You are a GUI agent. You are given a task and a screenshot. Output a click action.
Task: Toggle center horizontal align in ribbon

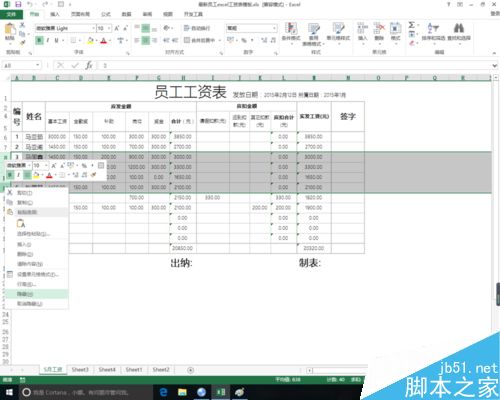pos(146,40)
